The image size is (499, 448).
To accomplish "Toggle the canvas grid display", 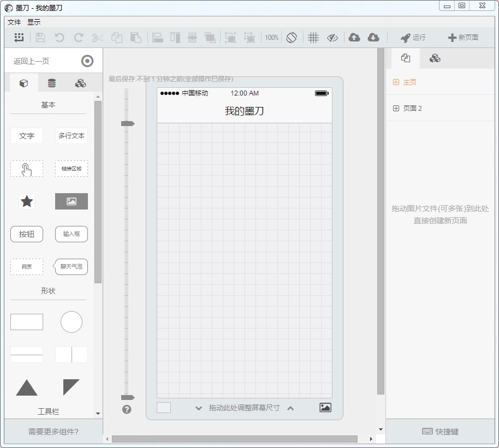I will (x=313, y=38).
